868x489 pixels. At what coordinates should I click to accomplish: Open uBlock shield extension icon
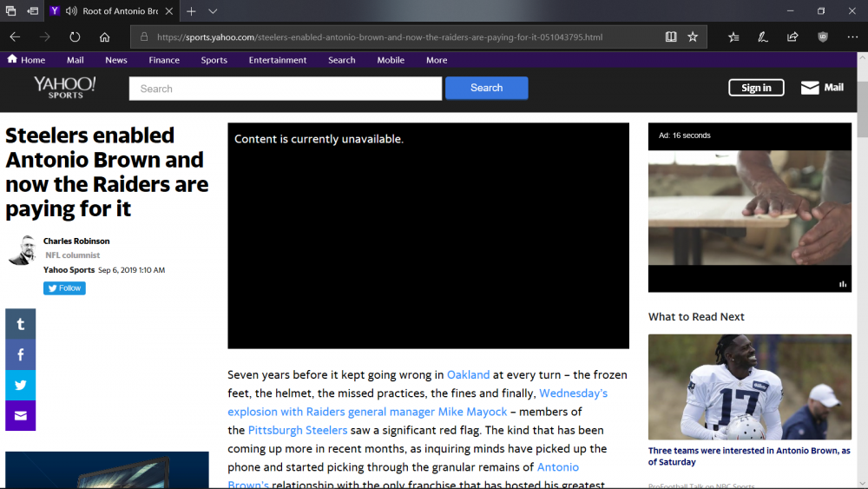tap(823, 37)
